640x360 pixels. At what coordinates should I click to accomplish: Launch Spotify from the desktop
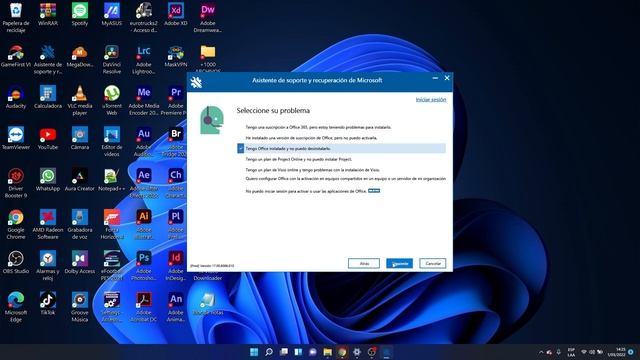(80, 15)
